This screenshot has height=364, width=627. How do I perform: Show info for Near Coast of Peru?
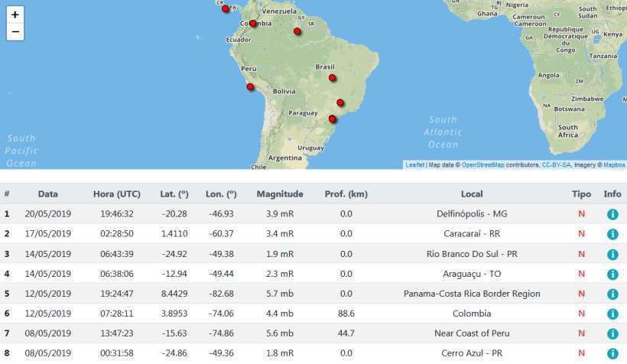612,333
